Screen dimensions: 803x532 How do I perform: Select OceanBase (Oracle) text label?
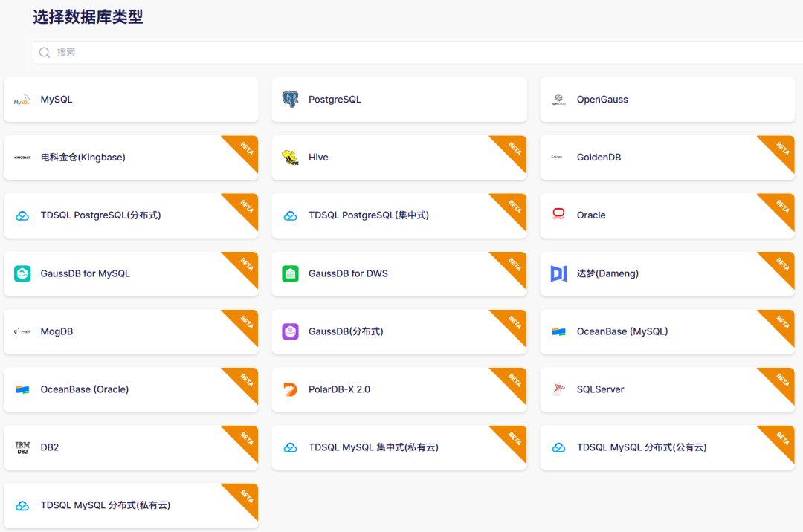(x=85, y=389)
